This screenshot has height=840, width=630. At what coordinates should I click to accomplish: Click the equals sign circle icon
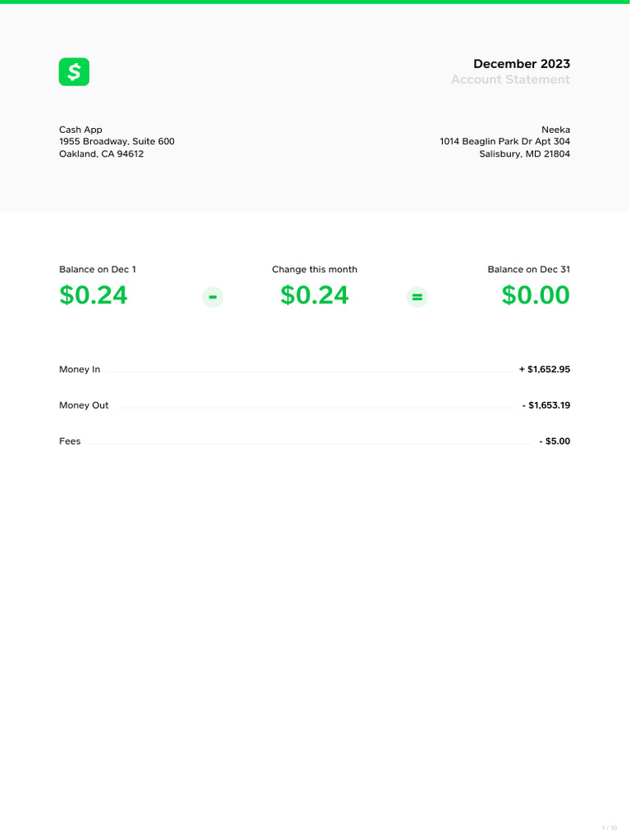[417, 297]
